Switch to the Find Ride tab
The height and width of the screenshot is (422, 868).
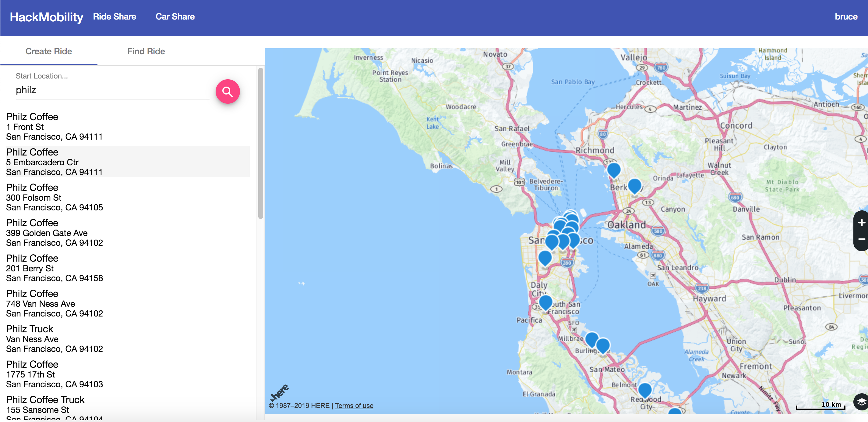[146, 51]
